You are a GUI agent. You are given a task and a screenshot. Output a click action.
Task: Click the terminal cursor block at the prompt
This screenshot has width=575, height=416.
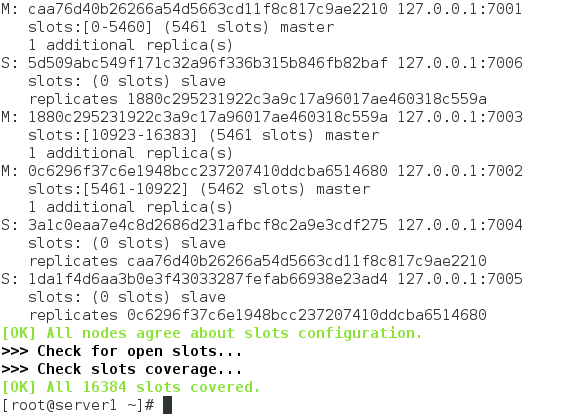point(167,405)
